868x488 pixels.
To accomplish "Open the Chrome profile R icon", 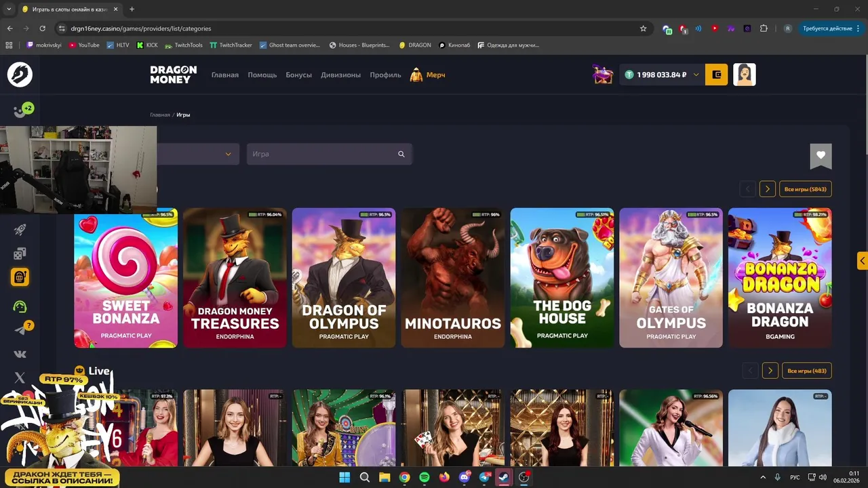I will pyautogui.click(x=787, y=28).
